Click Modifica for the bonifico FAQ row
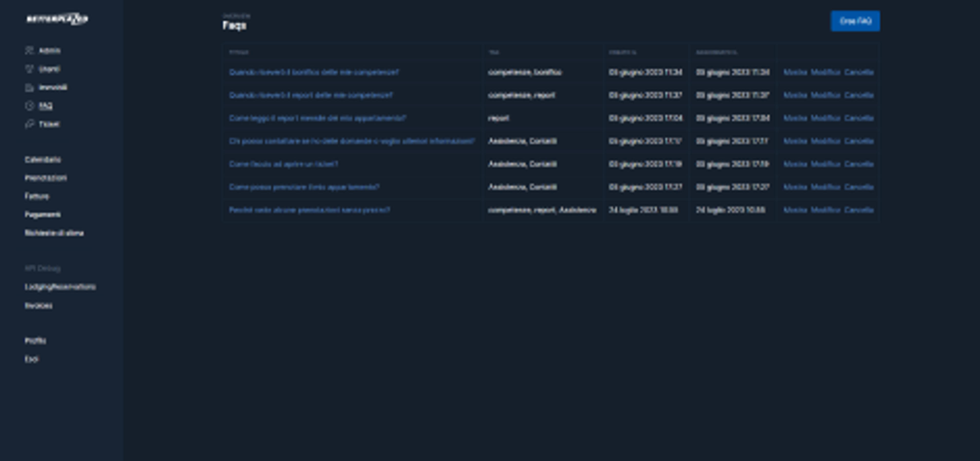 826,72
